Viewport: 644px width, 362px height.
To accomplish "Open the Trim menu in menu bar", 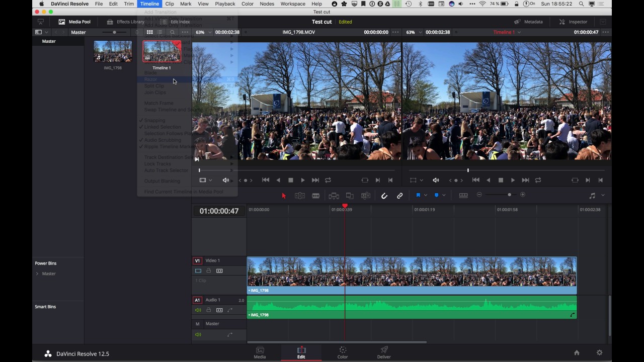I will click(129, 4).
